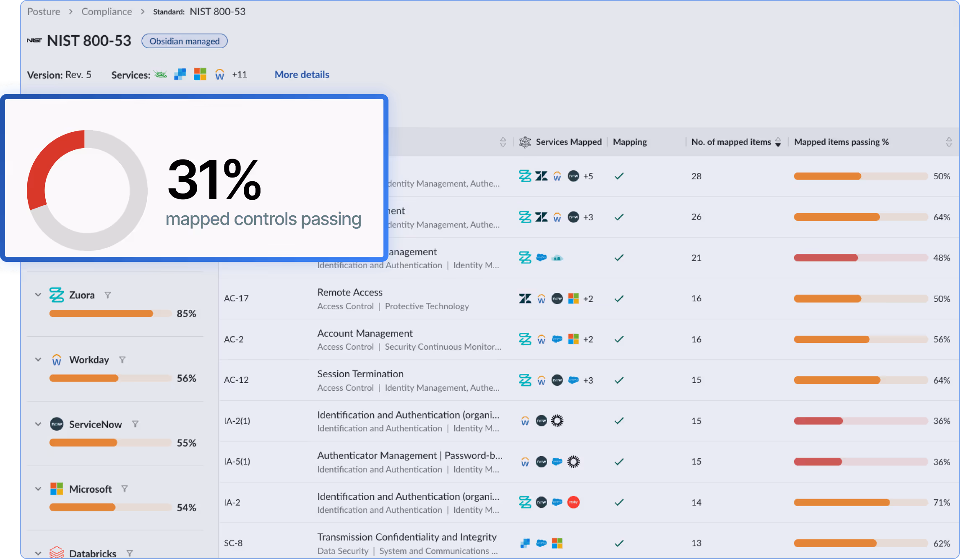Click mapping checkmark in IA-2 row

coord(619,502)
